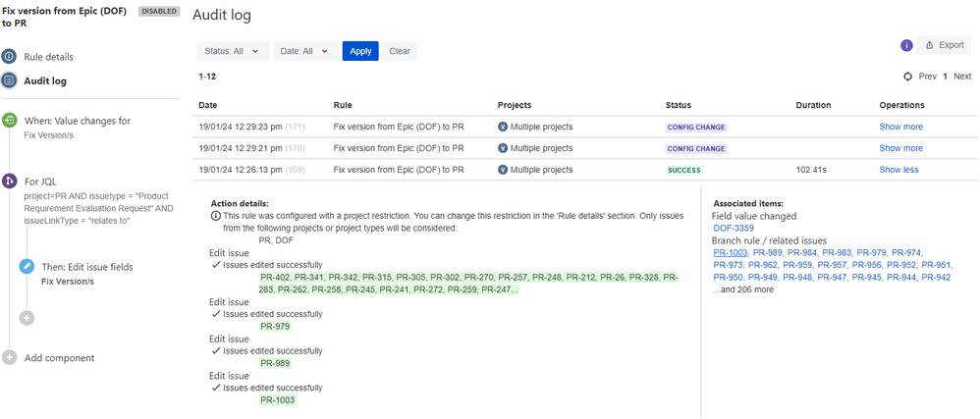The height and width of the screenshot is (419, 980).
Task: Click the date 19/01/24 12:29:23 pm
Action: pyautogui.click(x=240, y=127)
